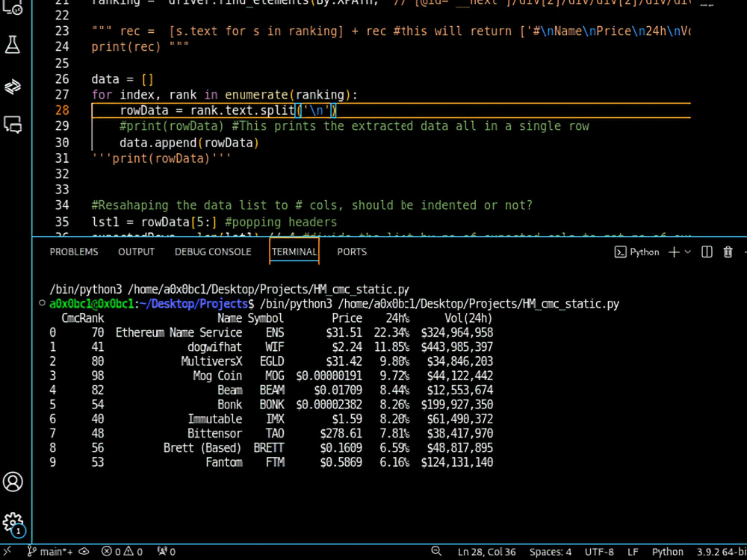Split the terminal with the split icon
Viewport: 747px width, 560px height.
pos(707,252)
